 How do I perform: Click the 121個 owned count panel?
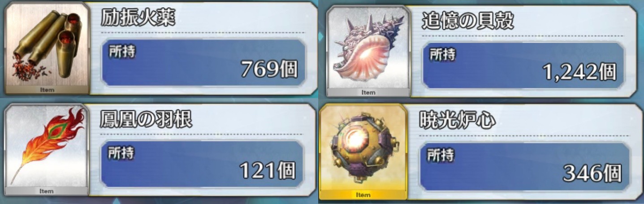click(202, 164)
